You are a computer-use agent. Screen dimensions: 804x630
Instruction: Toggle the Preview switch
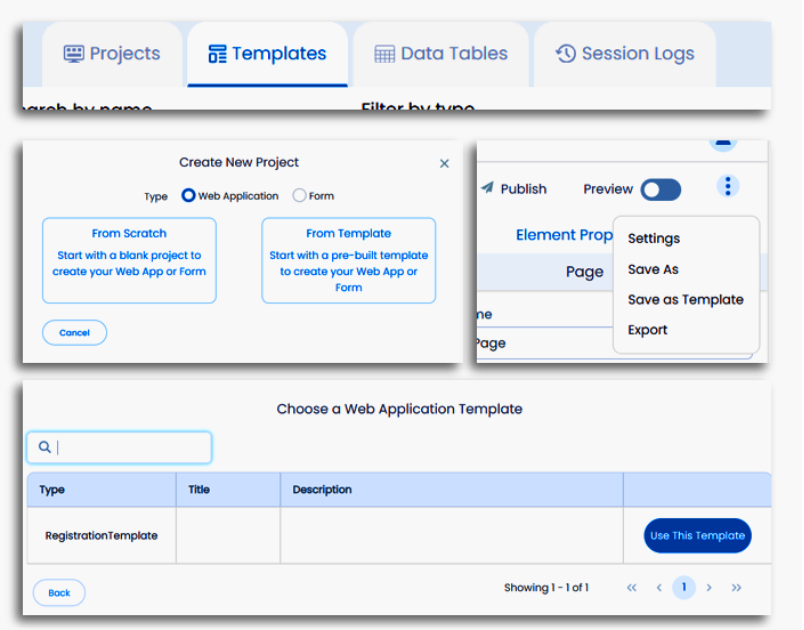(660, 189)
